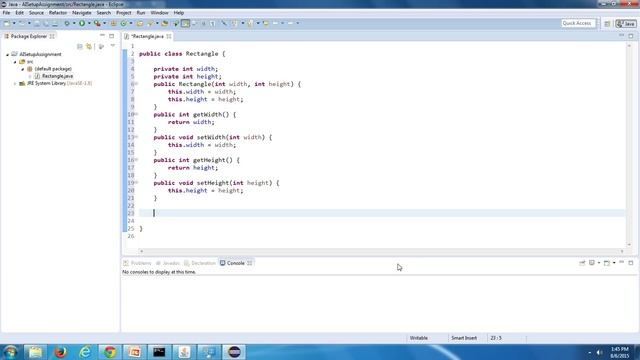
Task: Select the Rectangle.java editor tab
Action: pos(147,36)
